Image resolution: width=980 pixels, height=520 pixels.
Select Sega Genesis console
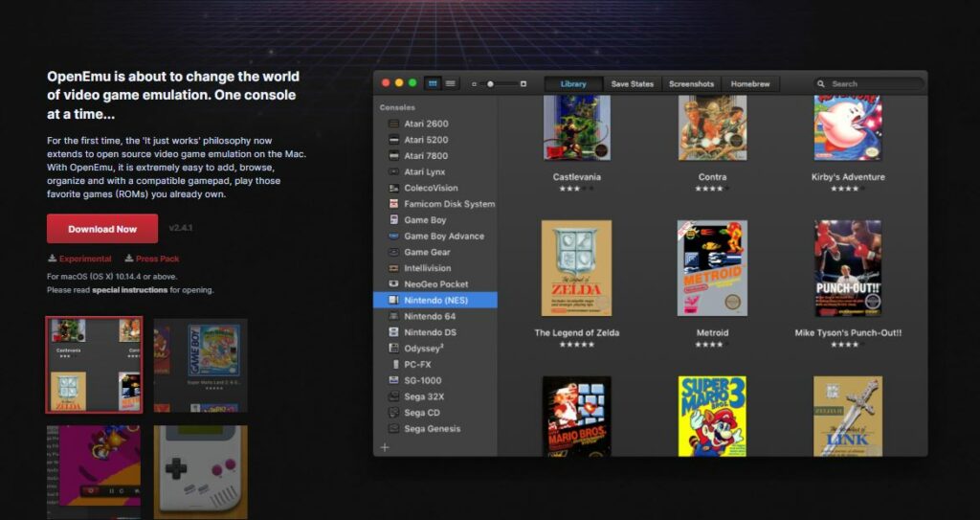tap(435, 429)
